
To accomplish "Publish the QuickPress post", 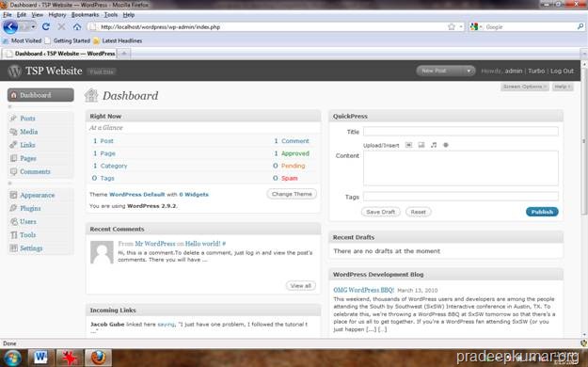I will 542,212.
